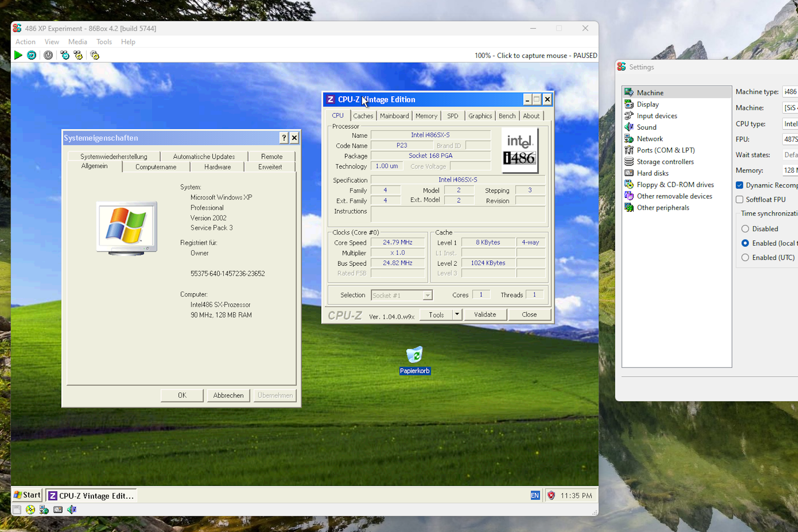The image size is (798, 532).
Task: Hard reset the VM using the reset icon
Action: tap(31, 55)
